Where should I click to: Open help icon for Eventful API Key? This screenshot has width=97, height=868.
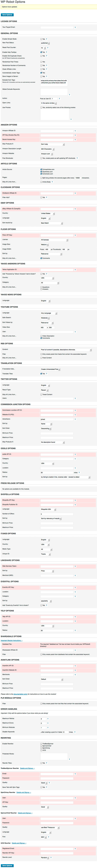pos(75,588)
